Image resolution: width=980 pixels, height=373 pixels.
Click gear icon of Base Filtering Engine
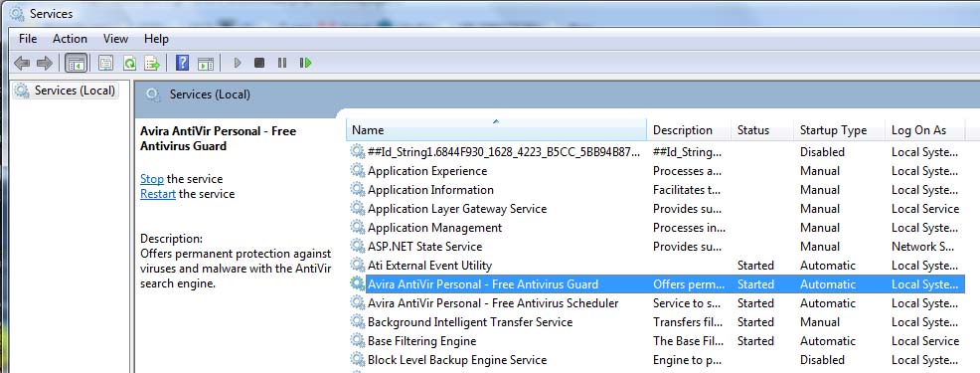pyautogui.click(x=358, y=341)
